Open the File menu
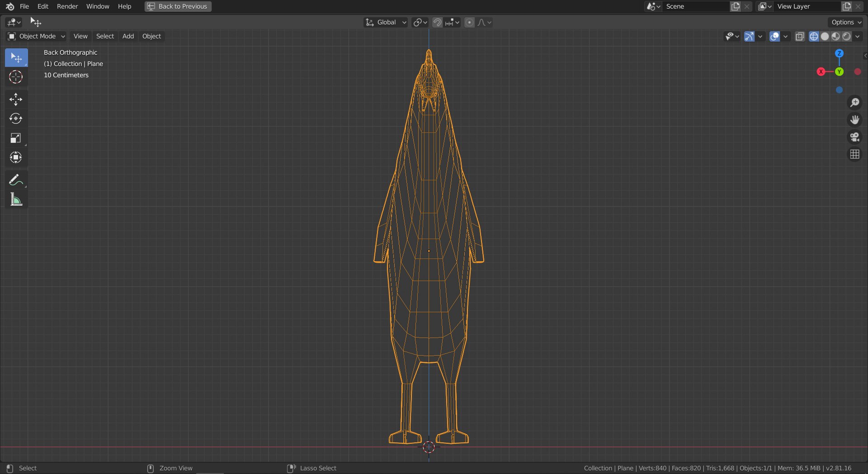868x474 pixels. pyautogui.click(x=24, y=6)
